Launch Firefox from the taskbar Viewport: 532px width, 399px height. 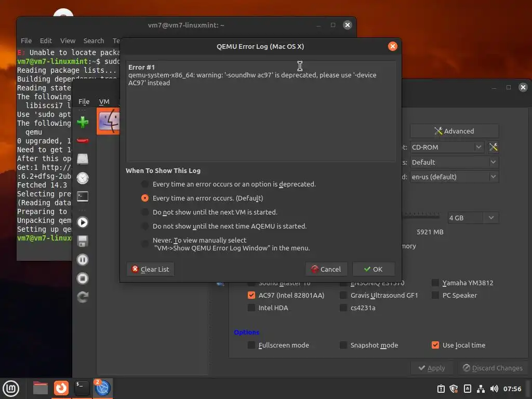61,388
